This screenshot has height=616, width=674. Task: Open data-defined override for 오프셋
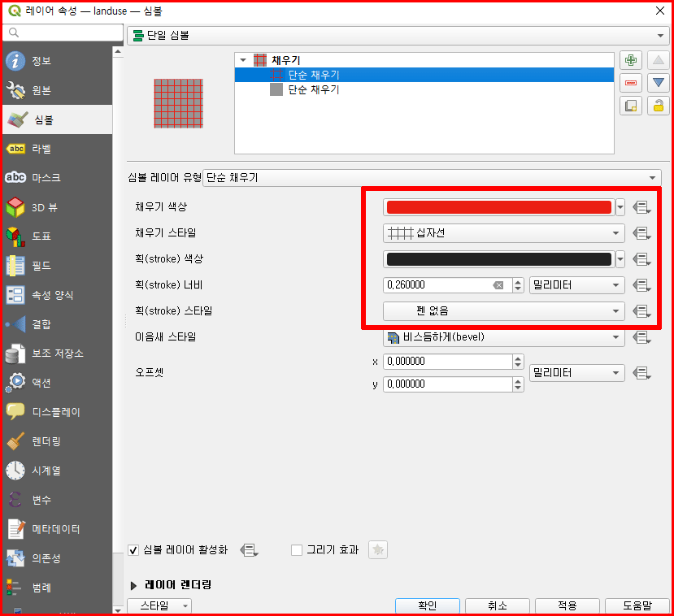641,372
